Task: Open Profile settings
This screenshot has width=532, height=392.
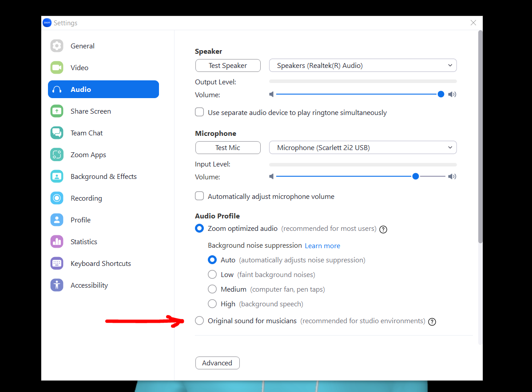Action: (x=103, y=220)
